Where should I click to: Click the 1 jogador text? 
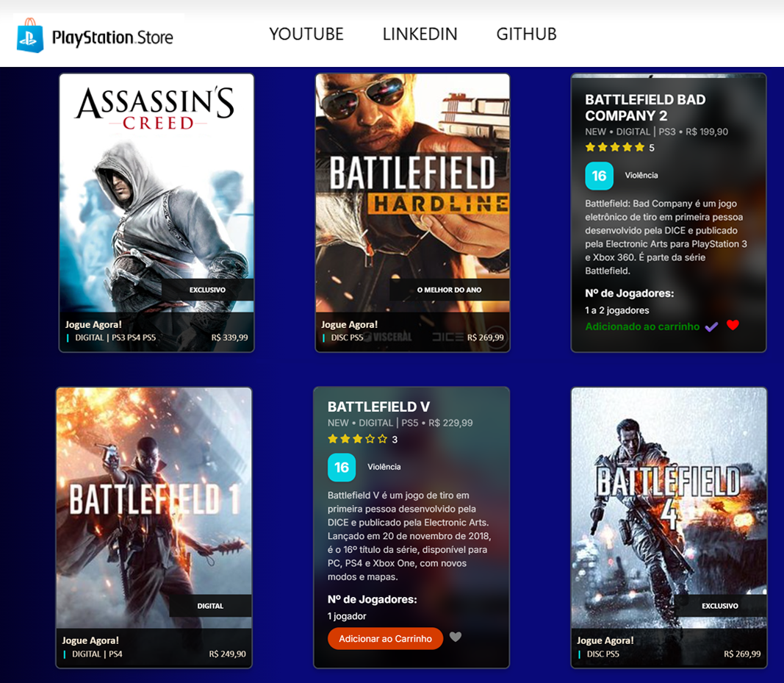click(347, 616)
